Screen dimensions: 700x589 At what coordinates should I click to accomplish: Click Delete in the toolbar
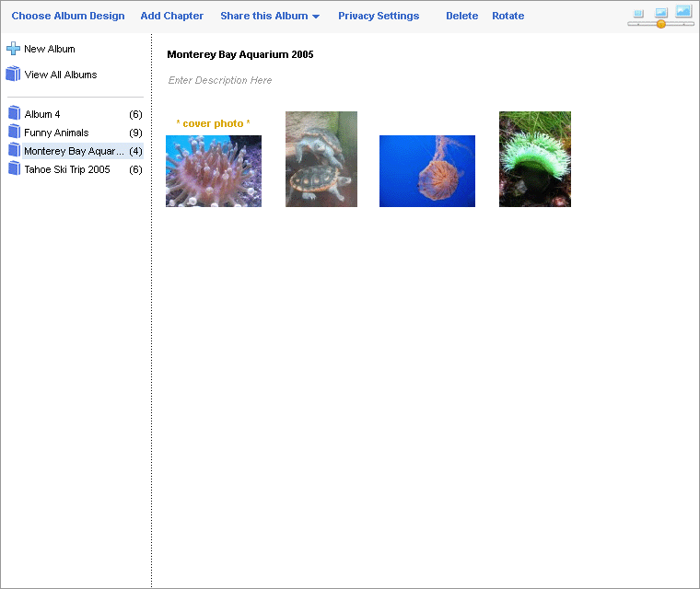pyautogui.click(x=462, y=16)
